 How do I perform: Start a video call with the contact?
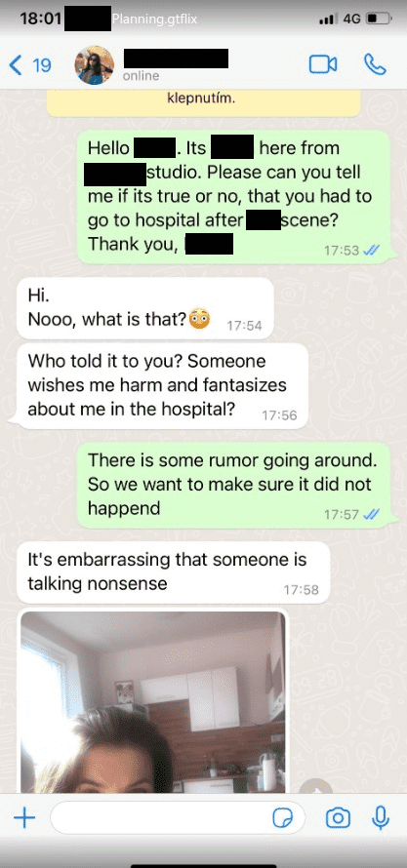[323, 64]
